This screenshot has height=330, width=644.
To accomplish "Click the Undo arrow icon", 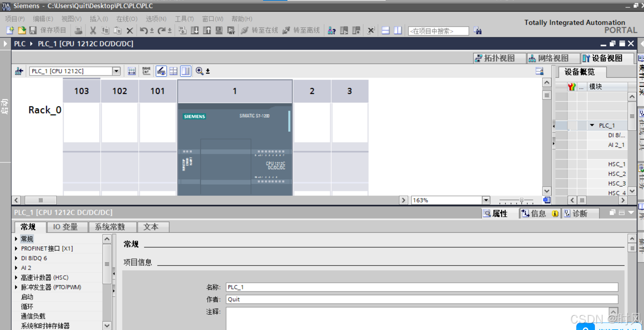I will [144, 30].
